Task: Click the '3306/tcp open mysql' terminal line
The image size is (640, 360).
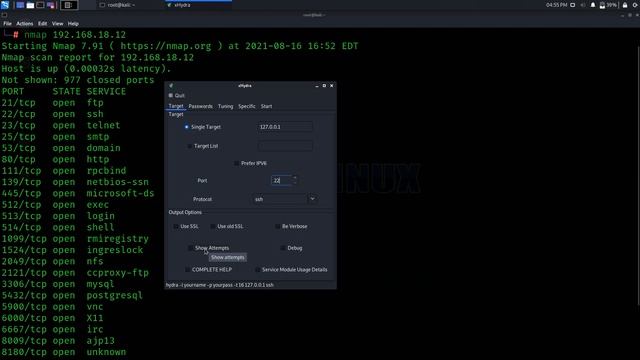Action: pos(58,284)
